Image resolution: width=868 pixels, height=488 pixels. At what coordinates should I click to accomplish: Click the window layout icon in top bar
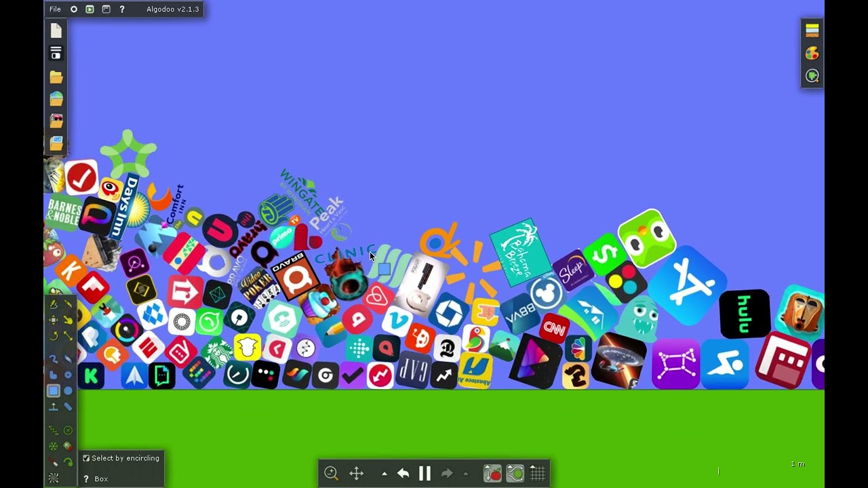click(106, 9)
